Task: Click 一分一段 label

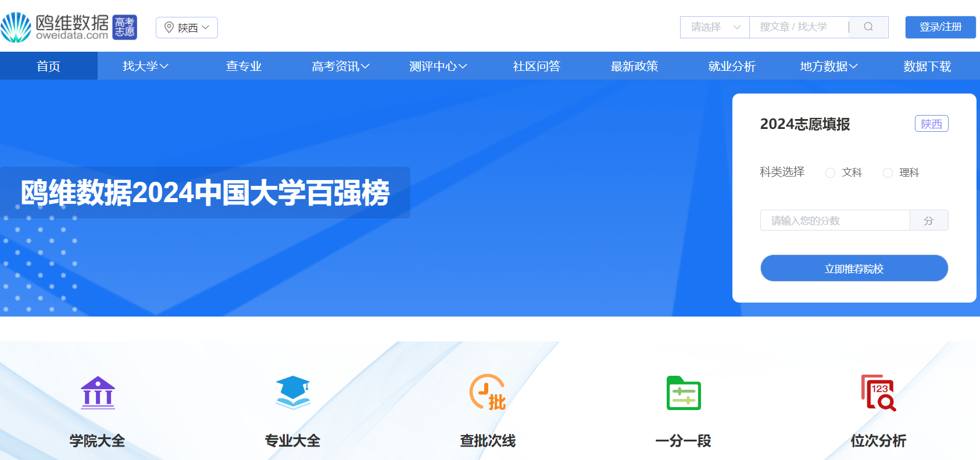Action: (684, 441)
